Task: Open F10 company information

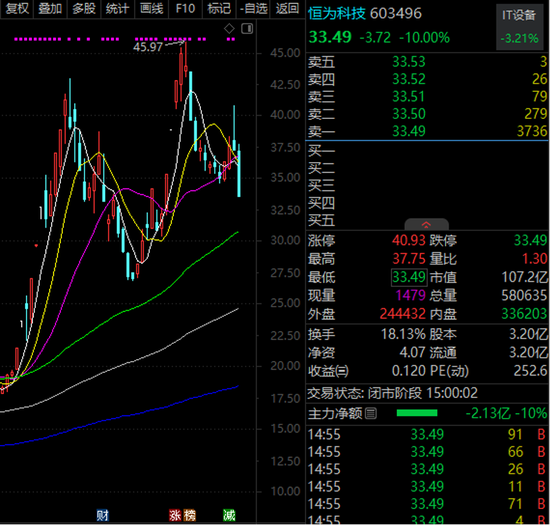Action: click(x=185, y=8)
